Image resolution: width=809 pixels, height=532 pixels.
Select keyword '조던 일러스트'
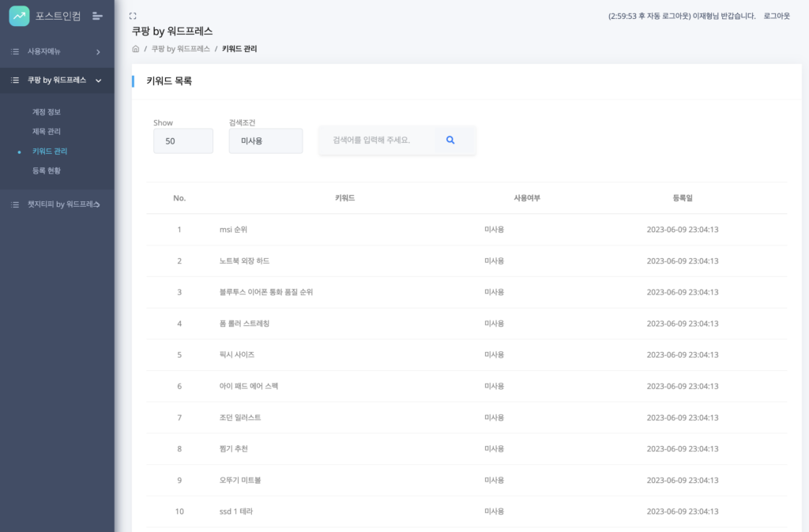click(x=240, y=418)
